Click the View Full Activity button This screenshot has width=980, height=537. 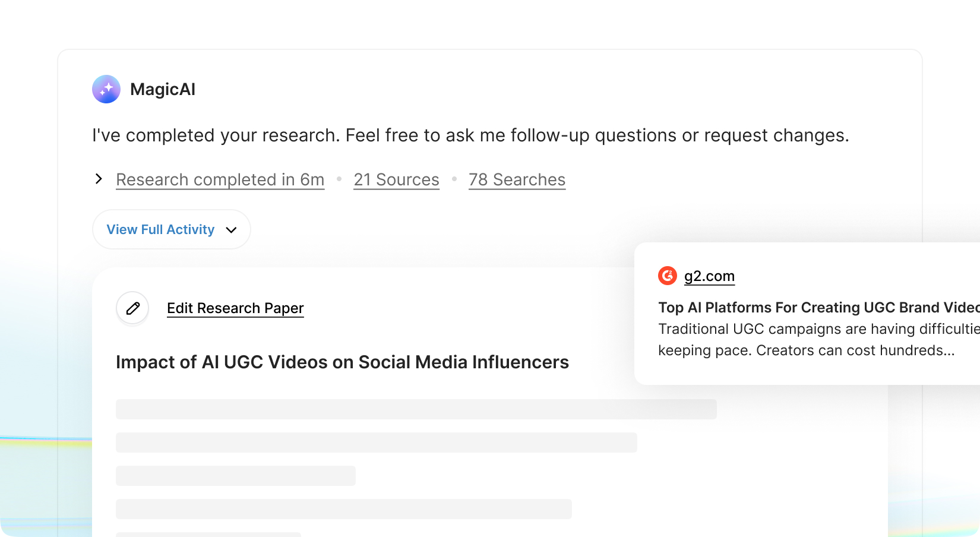(x=160, y=229)
